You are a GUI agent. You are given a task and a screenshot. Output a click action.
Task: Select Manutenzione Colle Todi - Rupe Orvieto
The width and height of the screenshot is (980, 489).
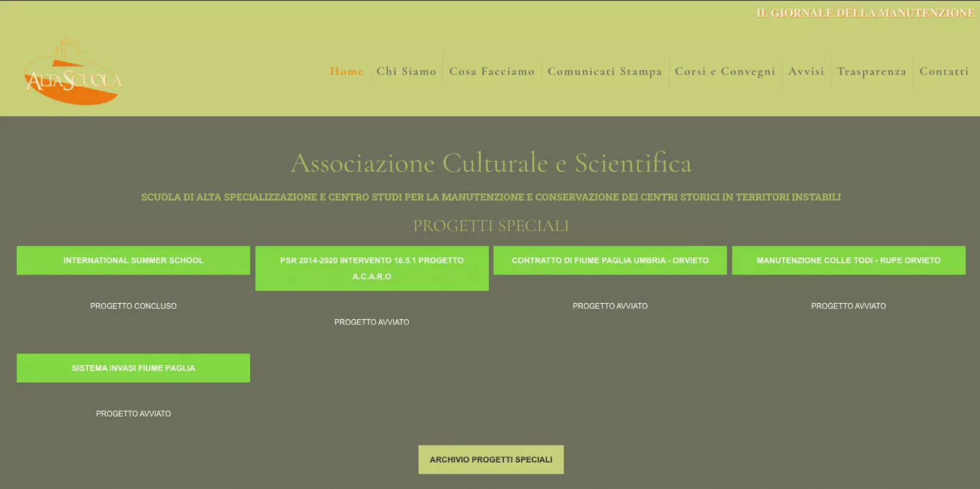point(848,260)
